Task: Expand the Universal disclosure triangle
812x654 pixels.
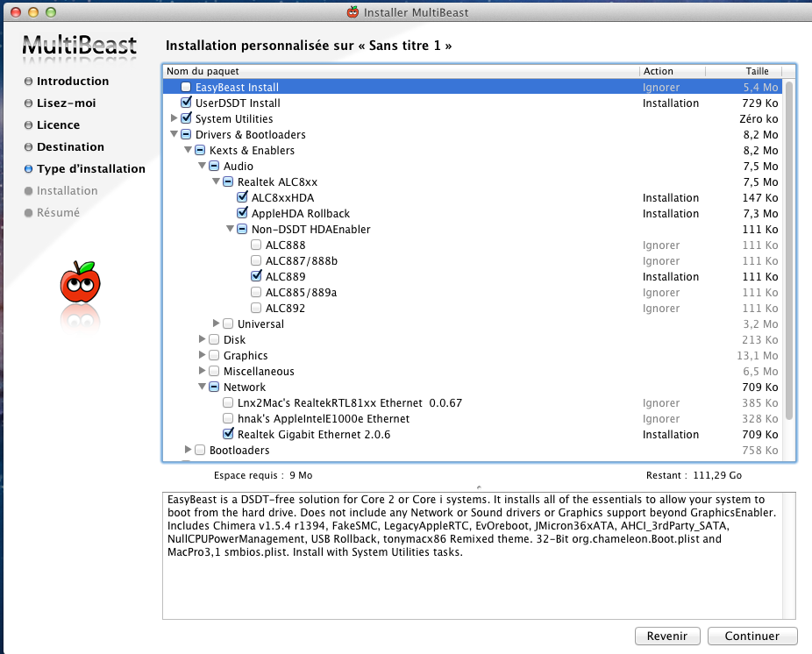Action: 216,323
